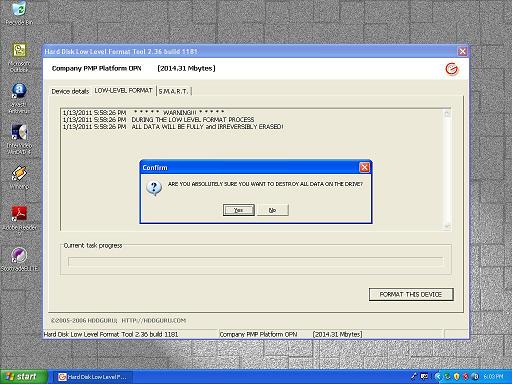Click the Current task progress bar
512x384 pixels.
point(256,262)
